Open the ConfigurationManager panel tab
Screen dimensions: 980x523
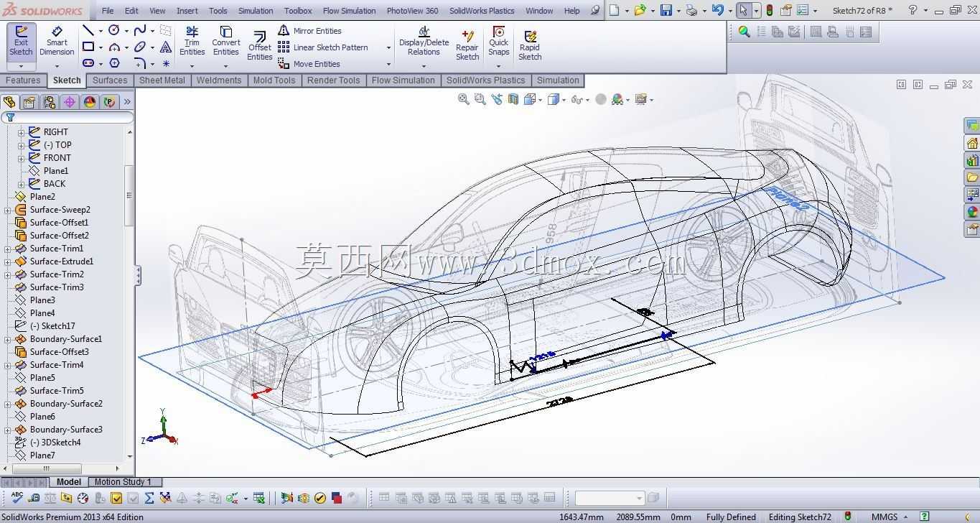(x=50, y=102)
